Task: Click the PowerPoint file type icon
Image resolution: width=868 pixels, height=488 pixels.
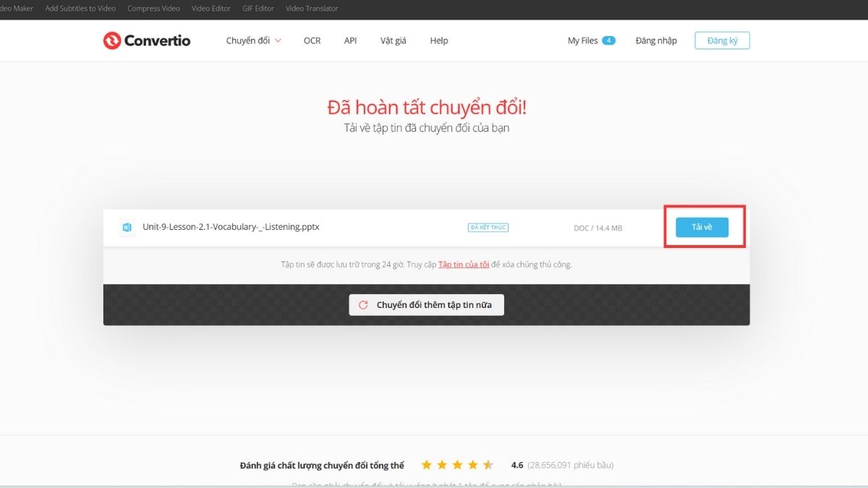Action: pyautogui.click(x=127, y=227)
